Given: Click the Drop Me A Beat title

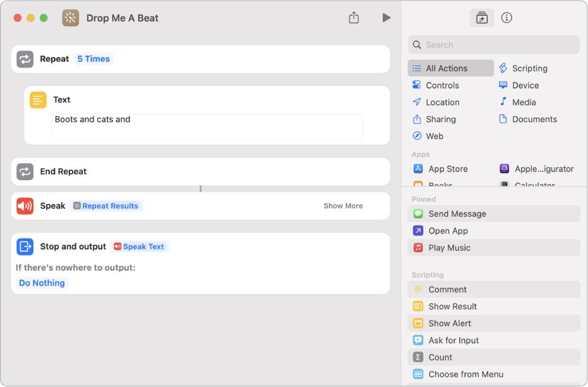Looking at the screenshot, I should pyautogui.click(x=123, y=18).
